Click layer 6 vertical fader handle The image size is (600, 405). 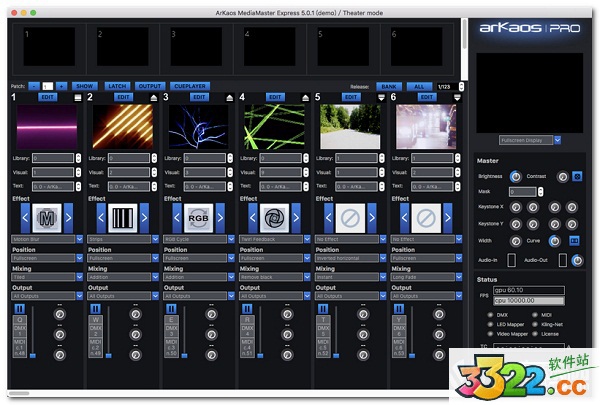(412, 356)
